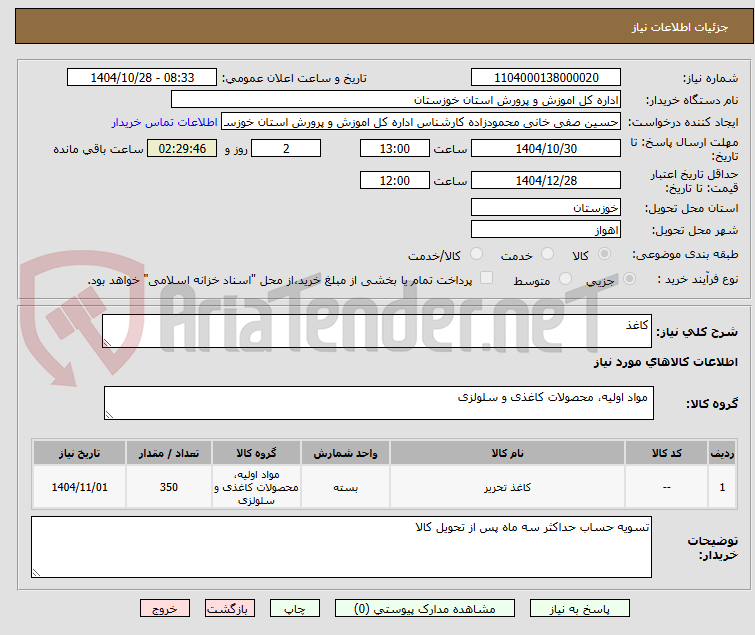The height and width of the screenshot is (635, 755).
Task: Click the deadline hour field 13:00
Action: tap(394, 148)
